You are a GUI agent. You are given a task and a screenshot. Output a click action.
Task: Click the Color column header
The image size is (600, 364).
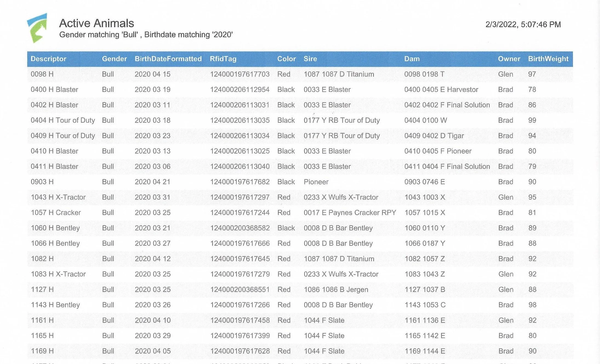pyautogui.click(x=286, y=59)
